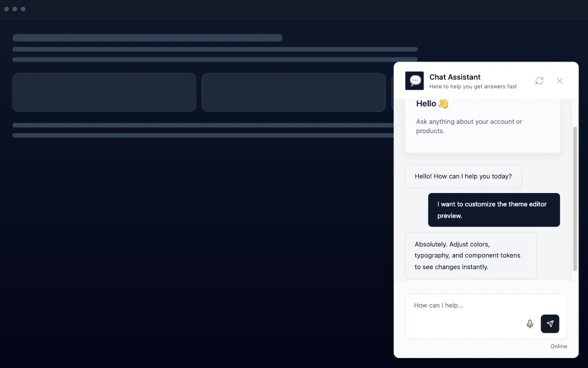588x368 pixels.
Task: Select the 'I want to customize the theme editor' message
Action: tap(494, 210)
